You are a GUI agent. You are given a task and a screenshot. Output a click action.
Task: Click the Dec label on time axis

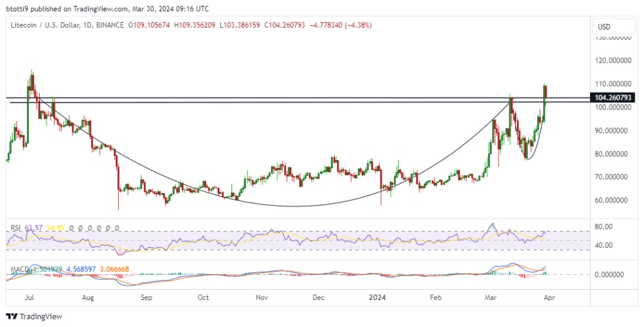319,297
